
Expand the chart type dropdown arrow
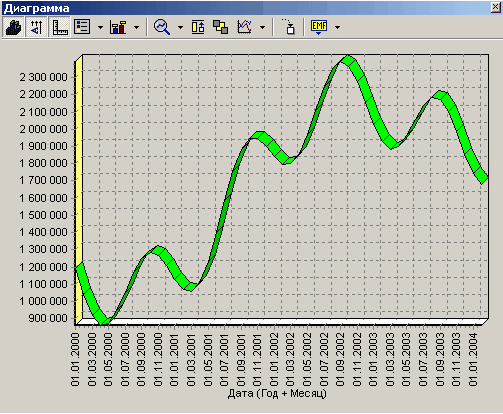(x=262, y=27)
